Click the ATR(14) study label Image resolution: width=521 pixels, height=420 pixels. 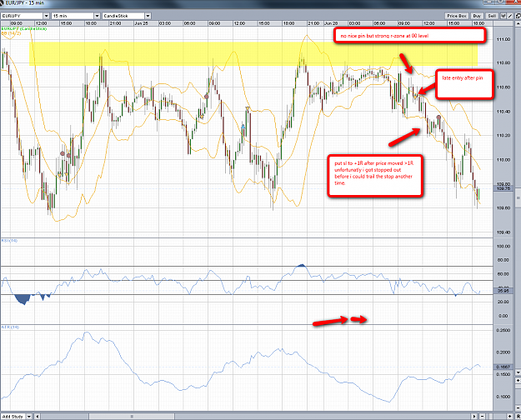pyautogui.click(x=10, y=327)
